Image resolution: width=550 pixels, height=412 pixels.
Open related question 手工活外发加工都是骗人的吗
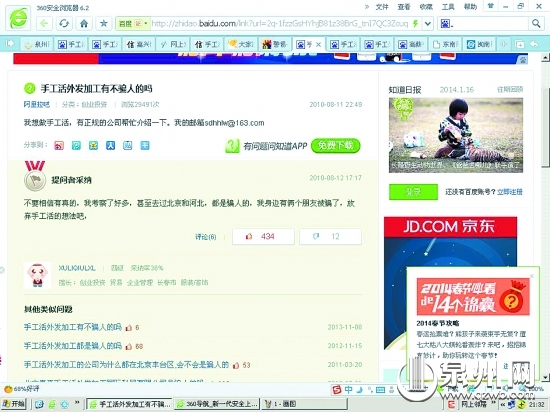click(x=73, y=346)
